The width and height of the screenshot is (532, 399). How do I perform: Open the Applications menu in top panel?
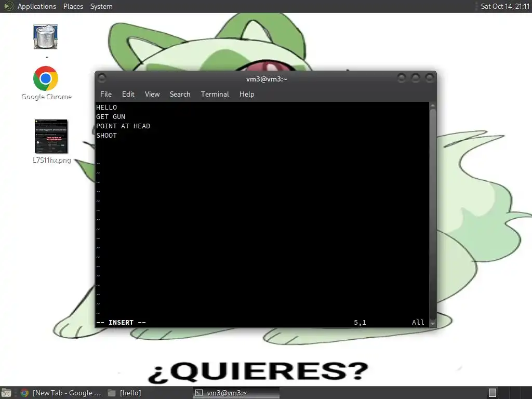coord(37,6)
